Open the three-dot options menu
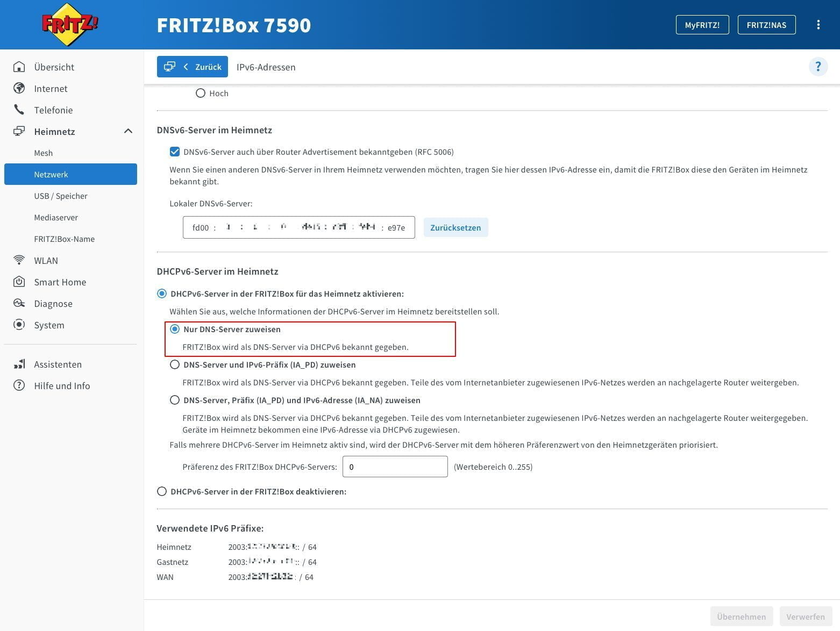This screenshot has height=631, width=840. click(x=818, y=25)
